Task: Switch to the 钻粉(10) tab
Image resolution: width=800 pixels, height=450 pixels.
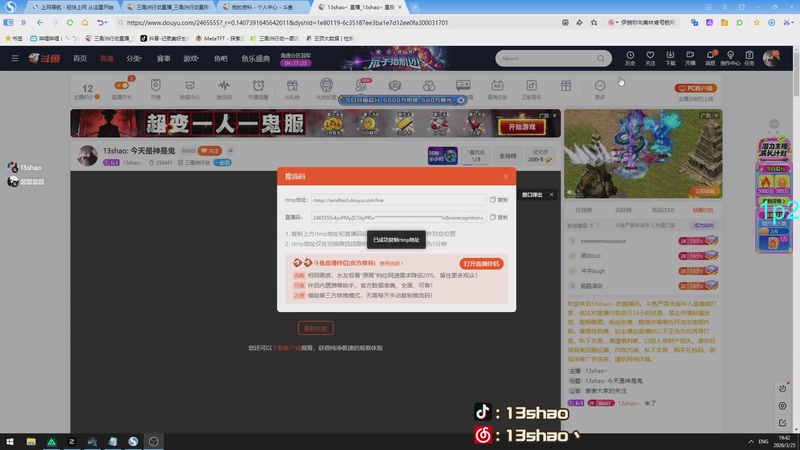Action: [x=703, y=210]
